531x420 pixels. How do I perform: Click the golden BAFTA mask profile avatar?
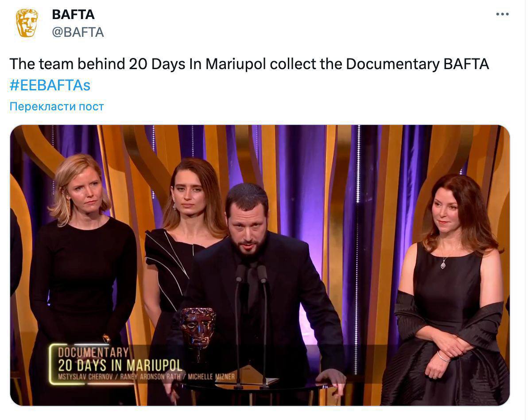pos(27,23)
